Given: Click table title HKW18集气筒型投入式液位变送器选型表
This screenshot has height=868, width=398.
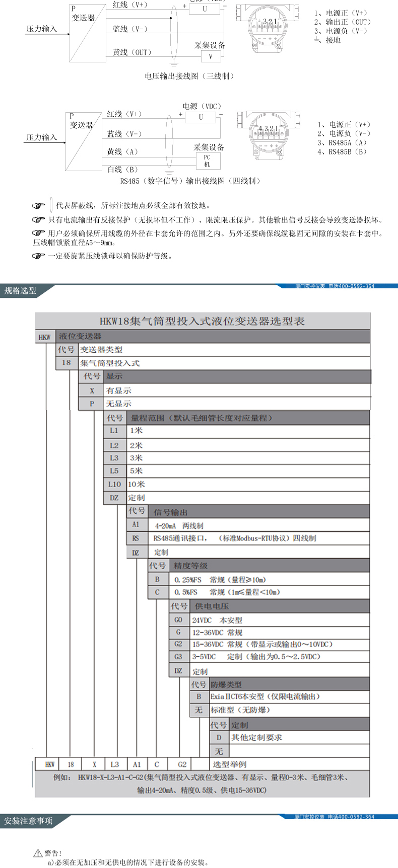Looking at the screenshot, I should 202,321.
